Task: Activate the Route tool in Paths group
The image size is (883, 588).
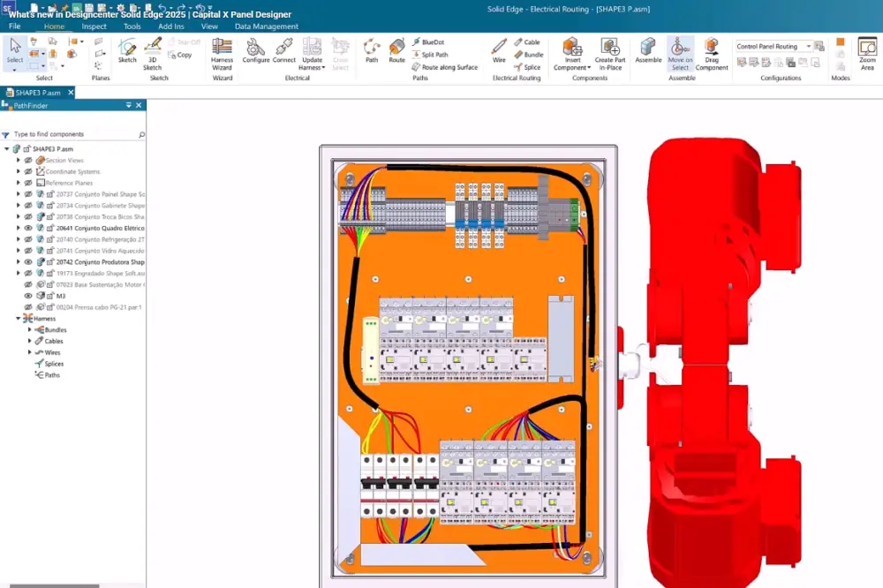Action: (396, 51)
